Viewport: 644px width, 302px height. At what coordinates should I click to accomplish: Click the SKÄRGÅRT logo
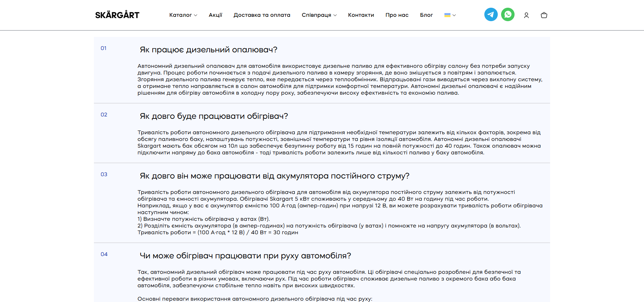117,15
